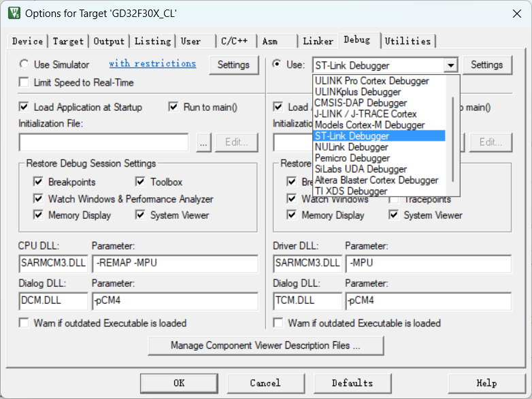Select TI XDS Debugger option
Viewport: 532px width, 399px height.
380,191
